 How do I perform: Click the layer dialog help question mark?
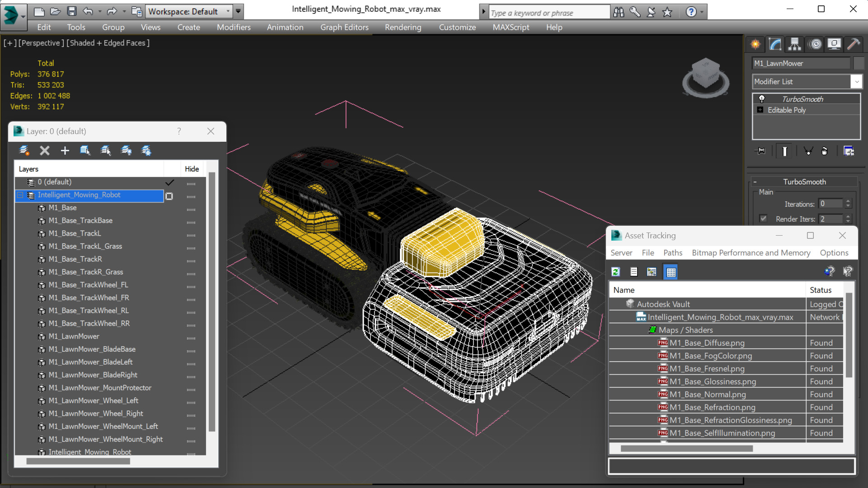click(179, 131)
